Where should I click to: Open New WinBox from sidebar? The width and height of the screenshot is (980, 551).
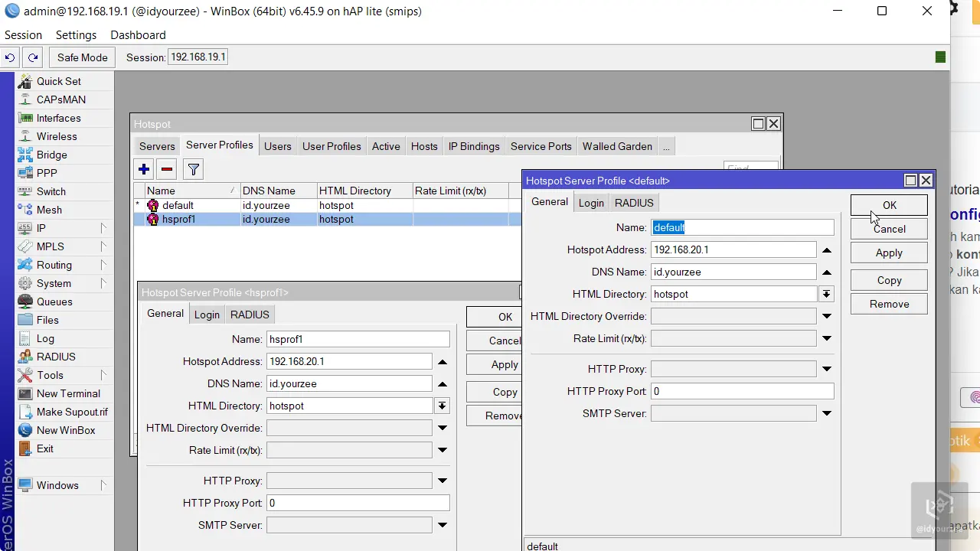click(66, 430)
